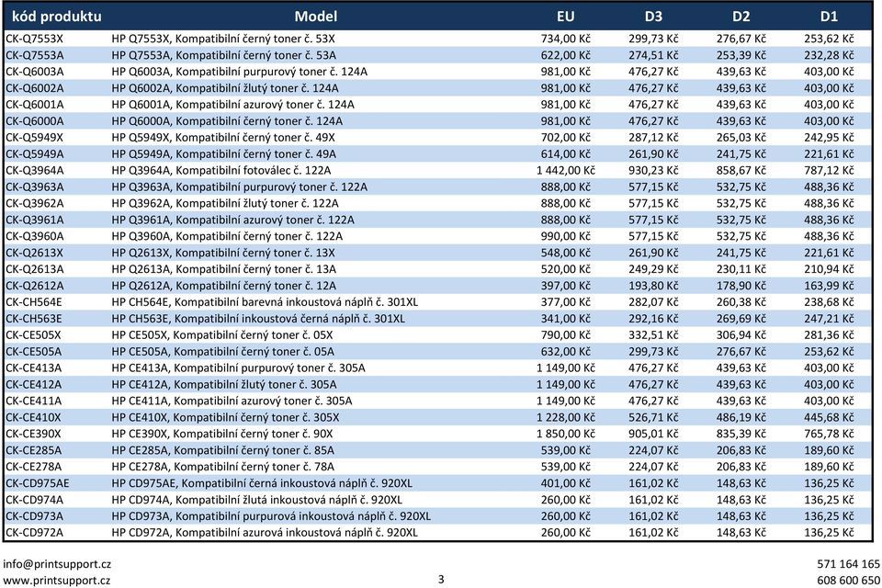Screen dimensions: 882x588
Task: Click EU price 990,00 Kč
Action: point(565,236)
